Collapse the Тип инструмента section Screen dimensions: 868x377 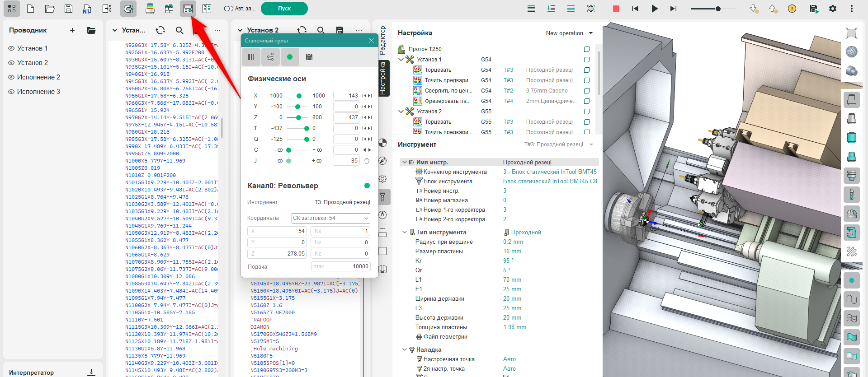tap(405, 232)
